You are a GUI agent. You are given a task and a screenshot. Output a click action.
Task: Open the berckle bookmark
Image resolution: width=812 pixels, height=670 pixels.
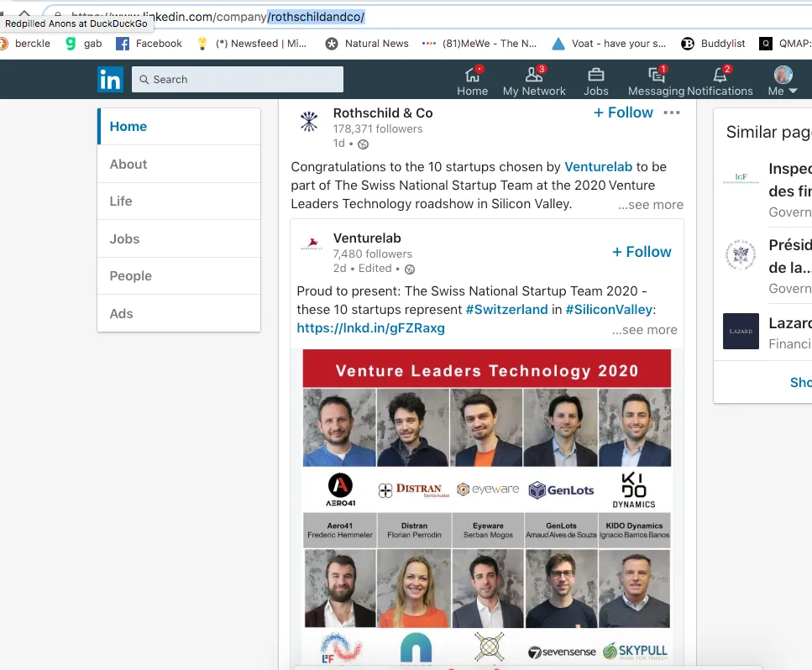pos(26,44)
